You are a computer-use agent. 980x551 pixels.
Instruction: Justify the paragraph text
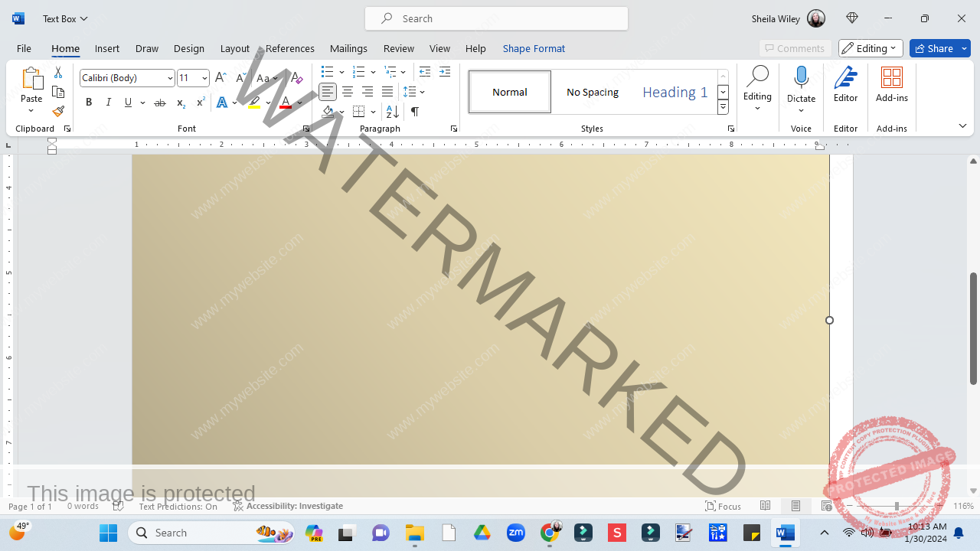pos(387,92)
